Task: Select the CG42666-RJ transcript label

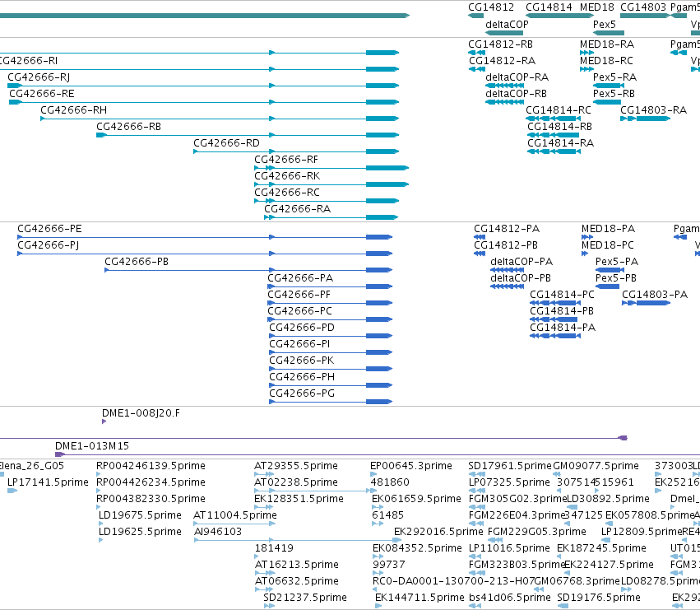Action: 39,77
